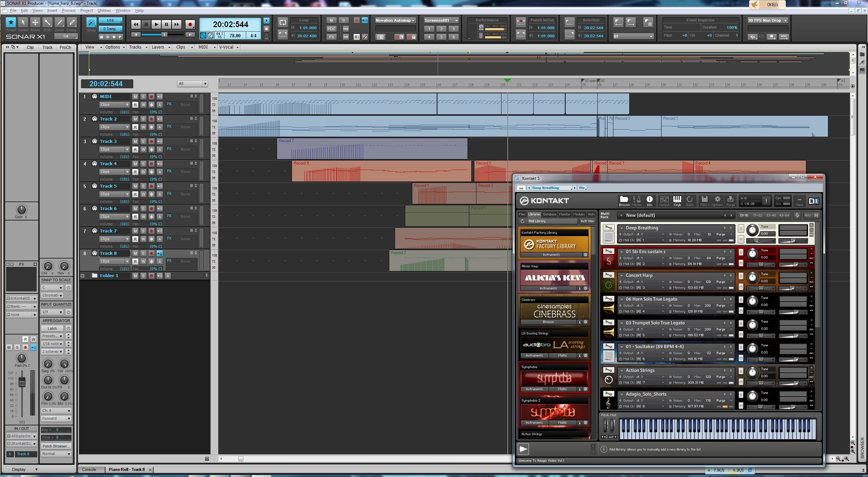Toggle input echo on Track 8

[x=160, y=253]
